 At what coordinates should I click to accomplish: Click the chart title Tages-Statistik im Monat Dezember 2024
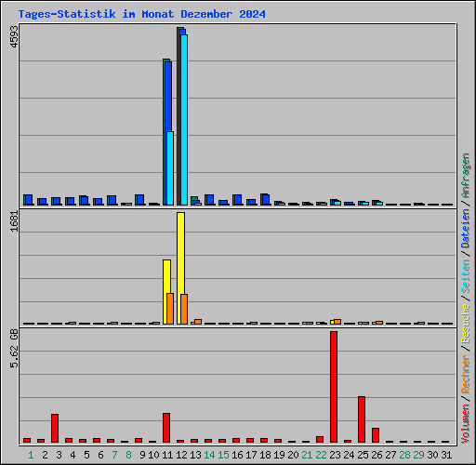[142, 14]
